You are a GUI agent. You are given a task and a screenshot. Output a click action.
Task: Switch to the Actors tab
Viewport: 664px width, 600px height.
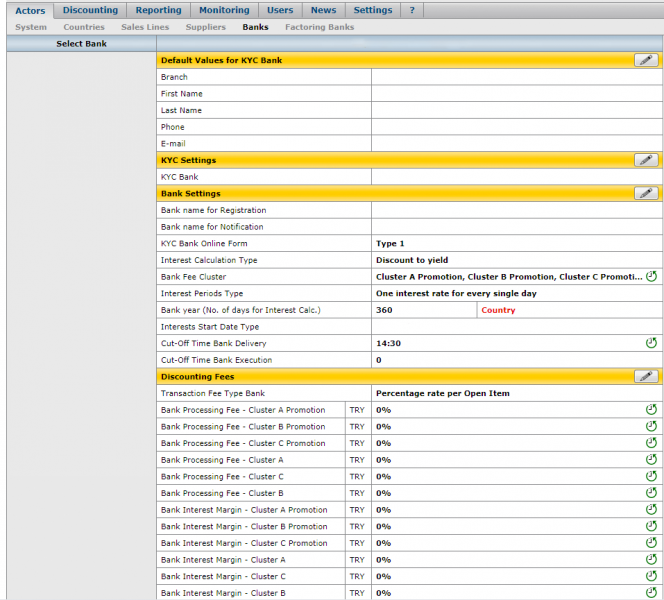[30, 11]
